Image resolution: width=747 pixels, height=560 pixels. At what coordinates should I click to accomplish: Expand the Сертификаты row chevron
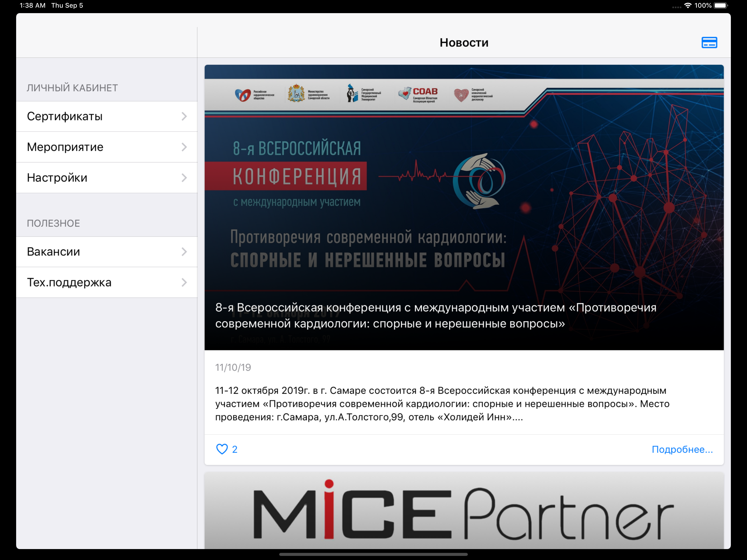(x=184, y=116)
